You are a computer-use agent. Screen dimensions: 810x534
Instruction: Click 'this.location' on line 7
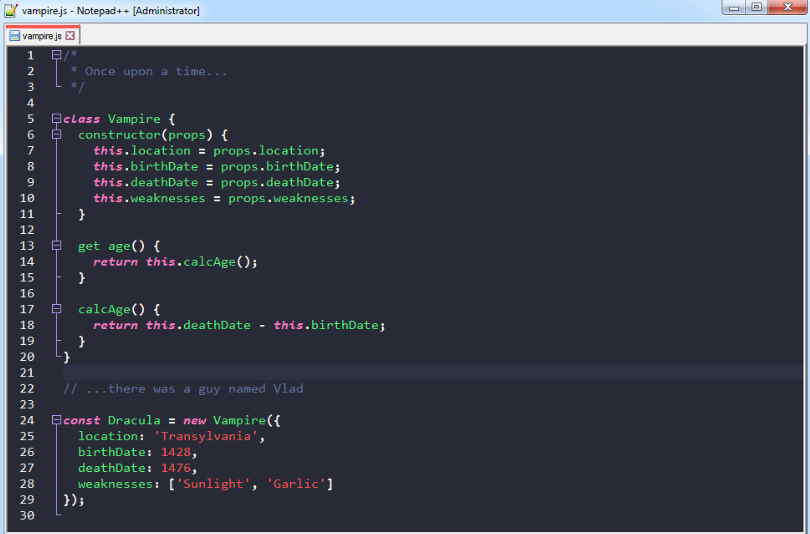coord(142,151)
